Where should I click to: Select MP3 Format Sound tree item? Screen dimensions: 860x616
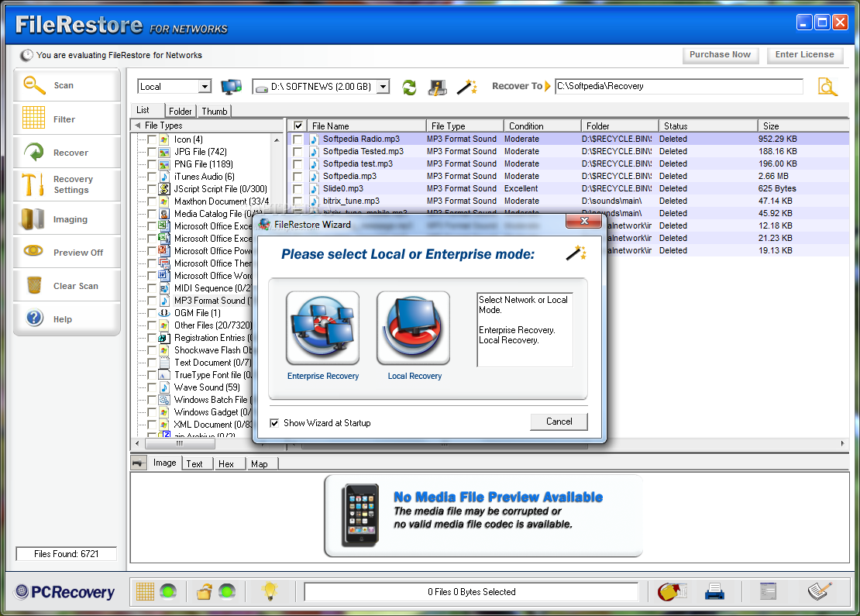(211, 301)
